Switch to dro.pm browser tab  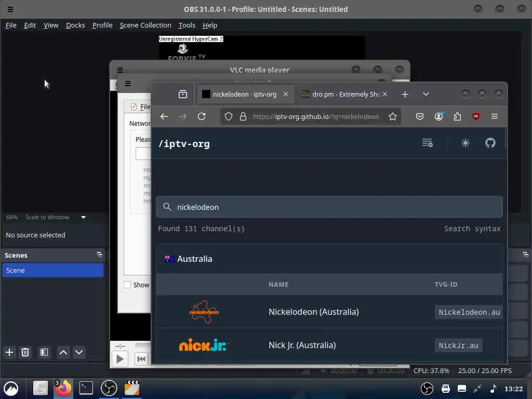344,94
